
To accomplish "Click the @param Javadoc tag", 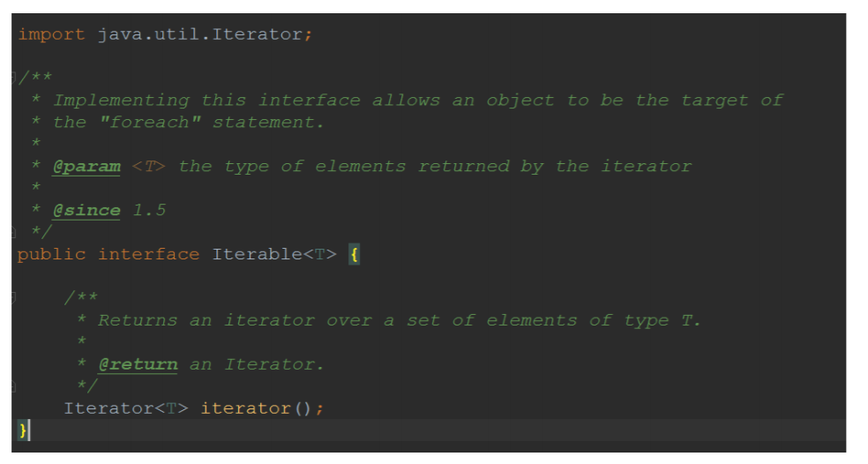I will coord(86,167).
